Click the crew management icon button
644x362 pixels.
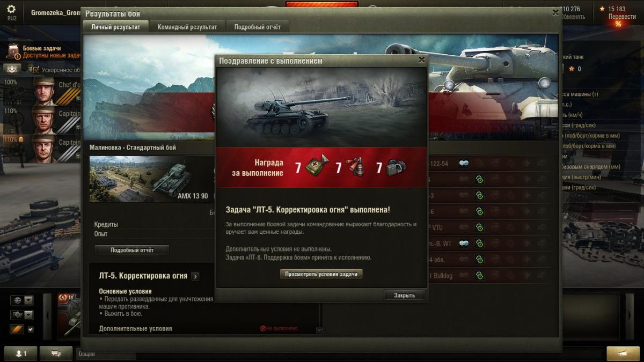12,69
